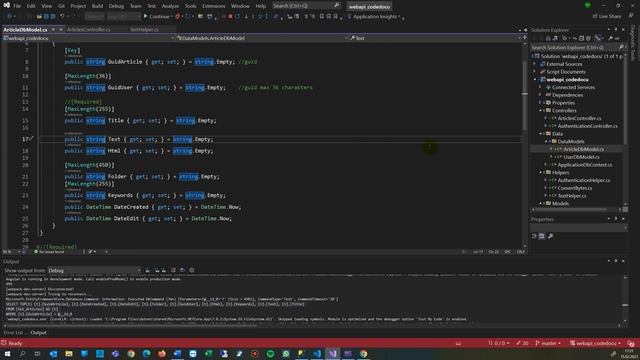Expand the Dependencies node

click(540, 95)
